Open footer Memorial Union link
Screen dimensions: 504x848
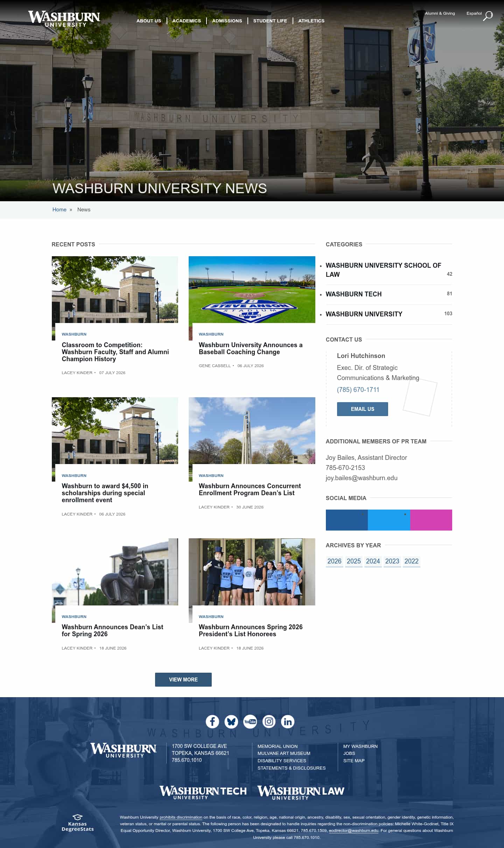[278, 746]
